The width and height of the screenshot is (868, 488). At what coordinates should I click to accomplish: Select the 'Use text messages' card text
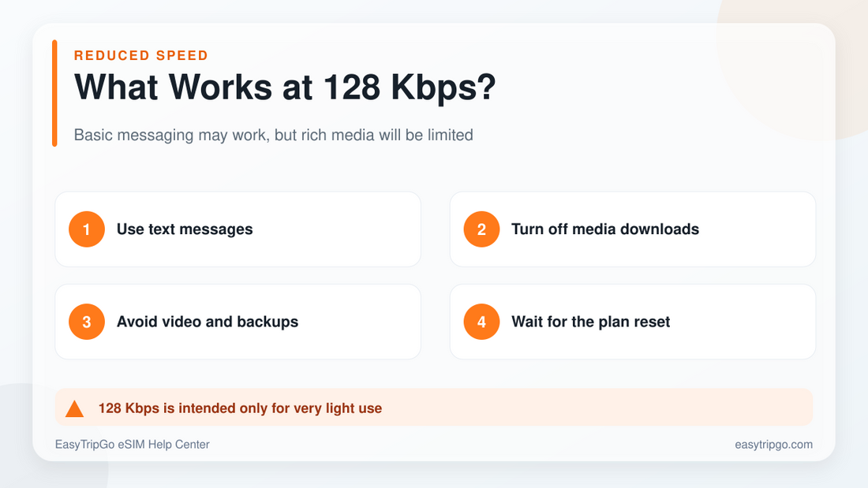pos(185,229)
